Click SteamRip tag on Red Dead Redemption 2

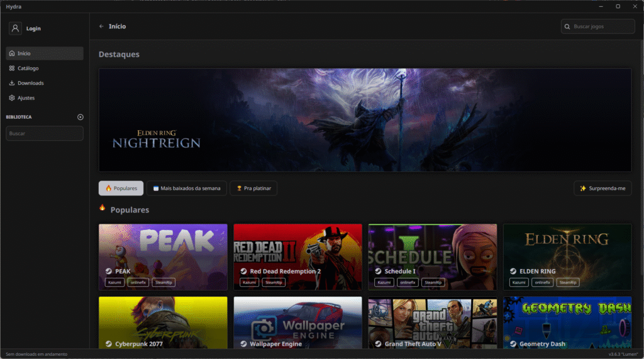point(274,282)
